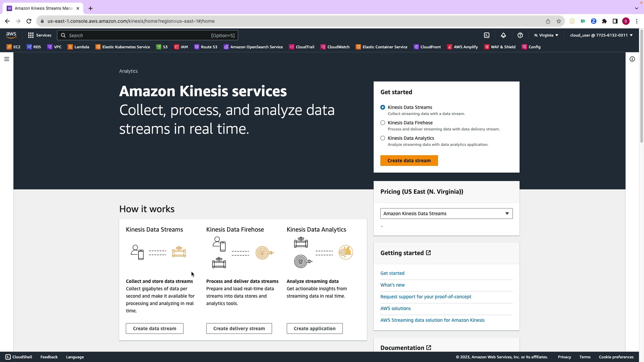Reload the page with browser refresh icon

tap(29, 21)
